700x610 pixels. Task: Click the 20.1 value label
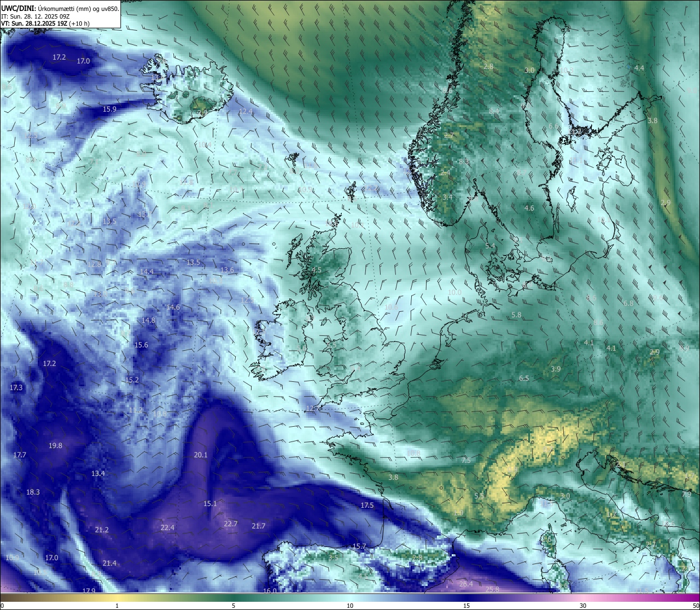click(x=201, y=455)
